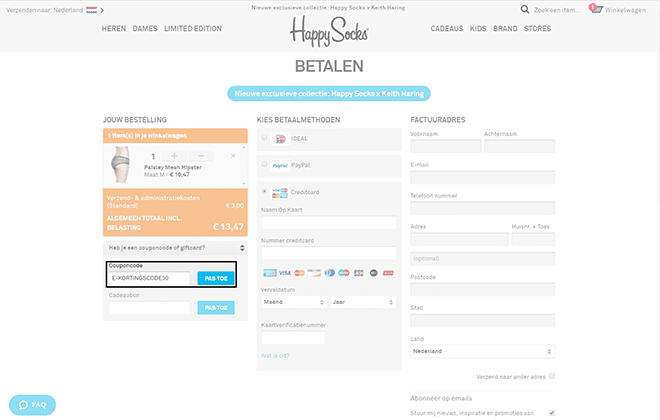Viewport: 660px width, 420px height.
Task: Click the PayPal logo icon
Action: 280,165
